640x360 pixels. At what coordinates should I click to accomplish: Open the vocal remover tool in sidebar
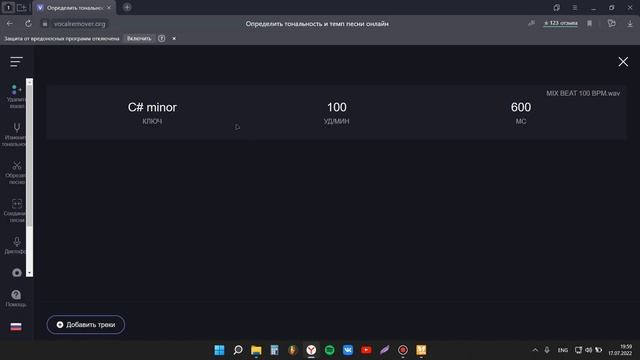[x=16, y=97]
